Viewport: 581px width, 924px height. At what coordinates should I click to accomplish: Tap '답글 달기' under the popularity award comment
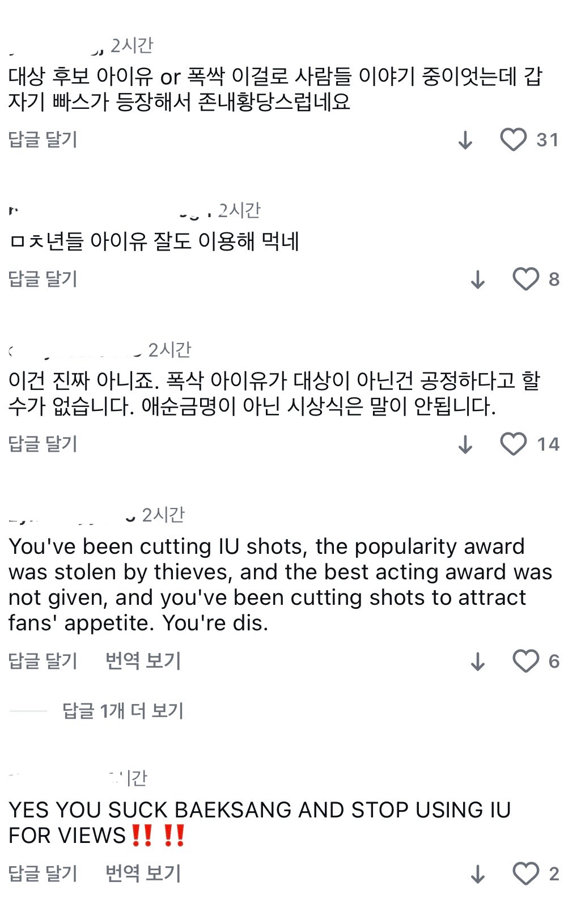point(43,661)
